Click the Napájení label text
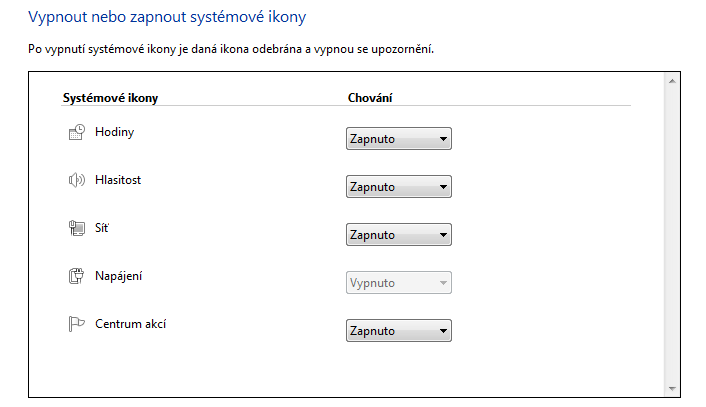 [x=120, y=275]
